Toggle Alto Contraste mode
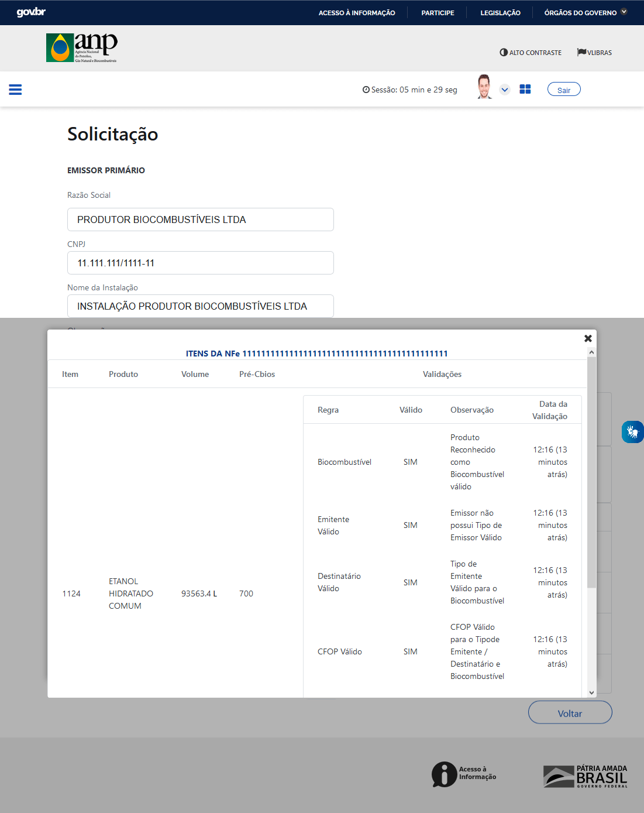Image resolution: width=644 pixels, height=813 pixels. pos(531,53)
